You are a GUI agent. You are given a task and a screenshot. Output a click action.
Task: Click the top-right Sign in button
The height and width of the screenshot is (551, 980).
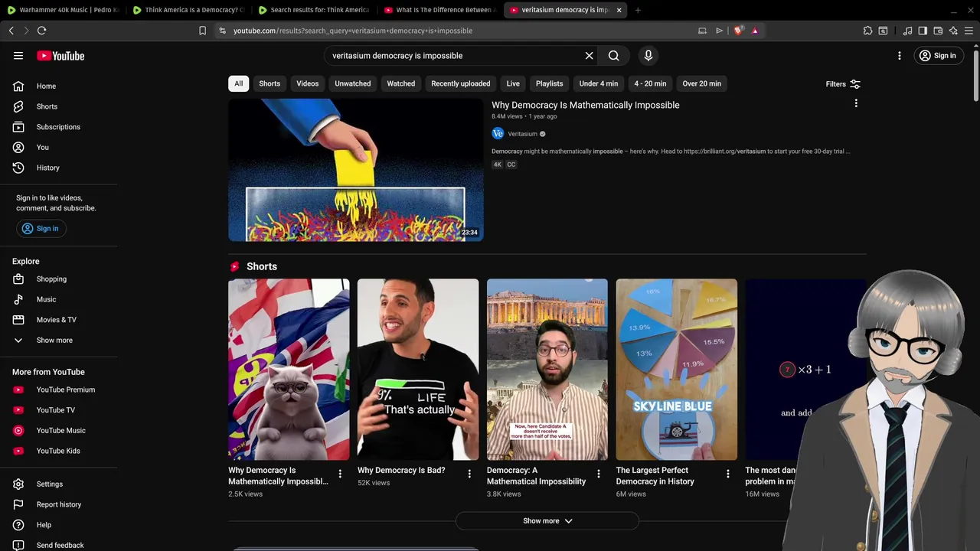click(x=938, y=56)
